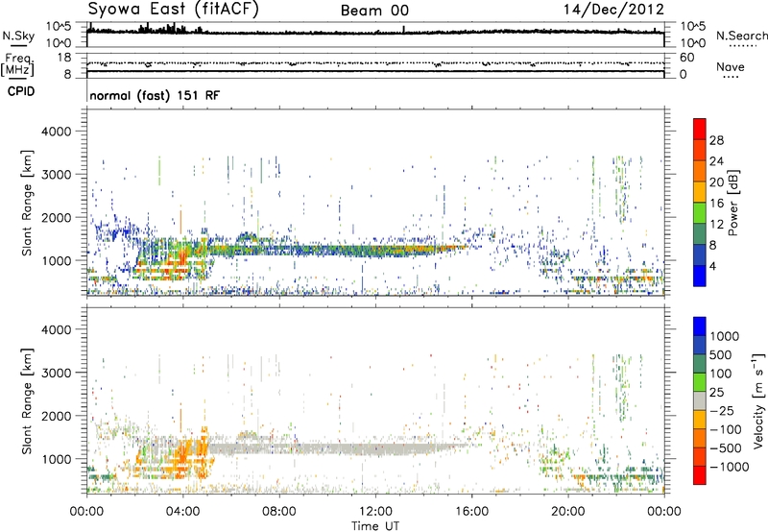Viewport: 768px width, 532px height.
Task: Click the "12" Power colorbar value
Action: 716,225
